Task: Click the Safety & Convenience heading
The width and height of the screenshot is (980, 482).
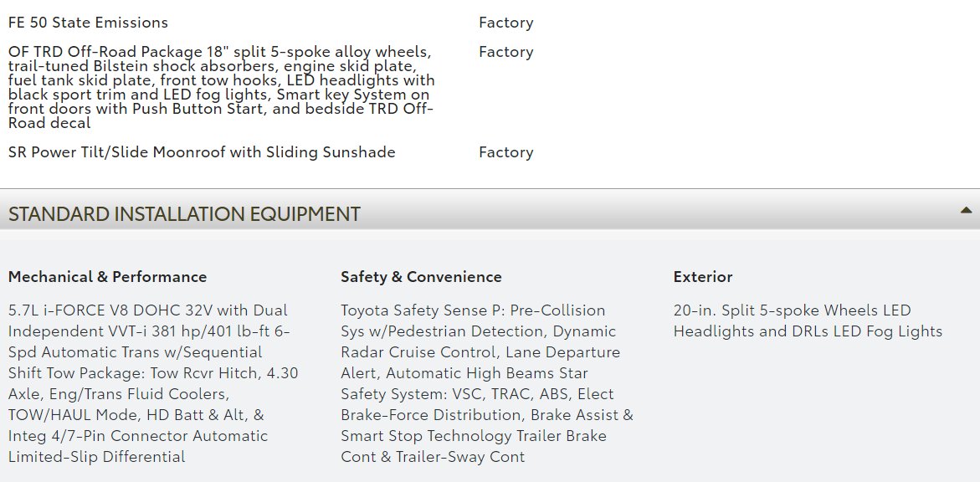Action: coord(421,276)
